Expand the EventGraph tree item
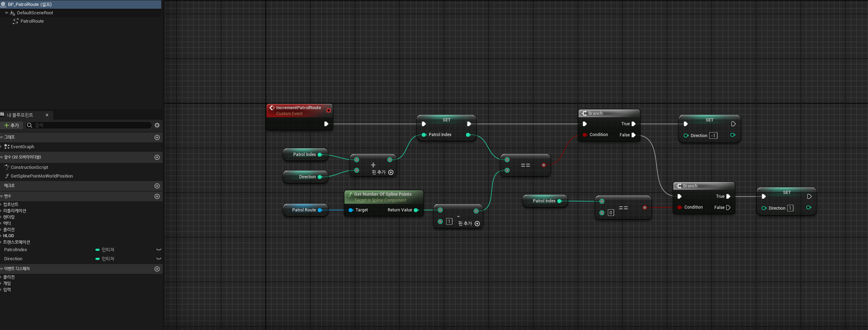Screen dimensions: 868x330 (x=1, y=147)
